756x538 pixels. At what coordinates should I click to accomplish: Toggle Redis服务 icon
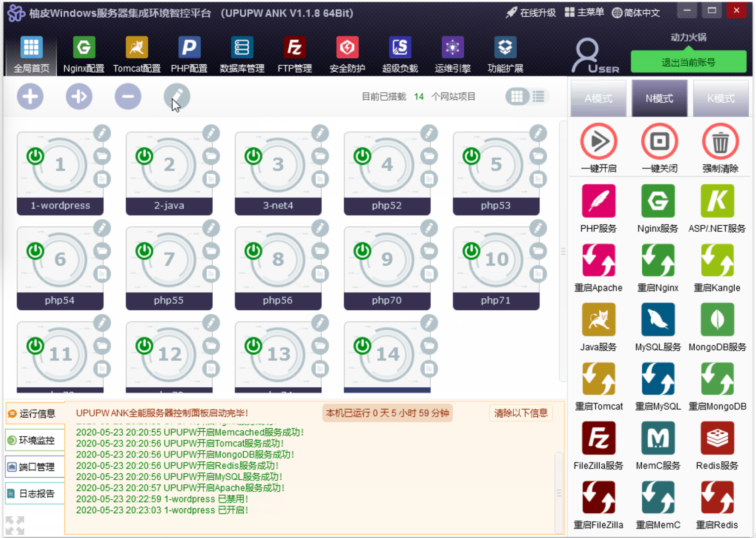tap(717, 438)
